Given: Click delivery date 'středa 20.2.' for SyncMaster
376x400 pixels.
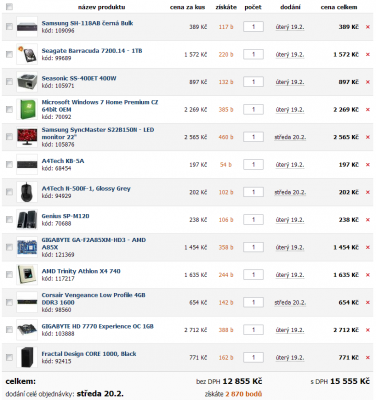Looking at the screenshot, I should pos(290,137).
